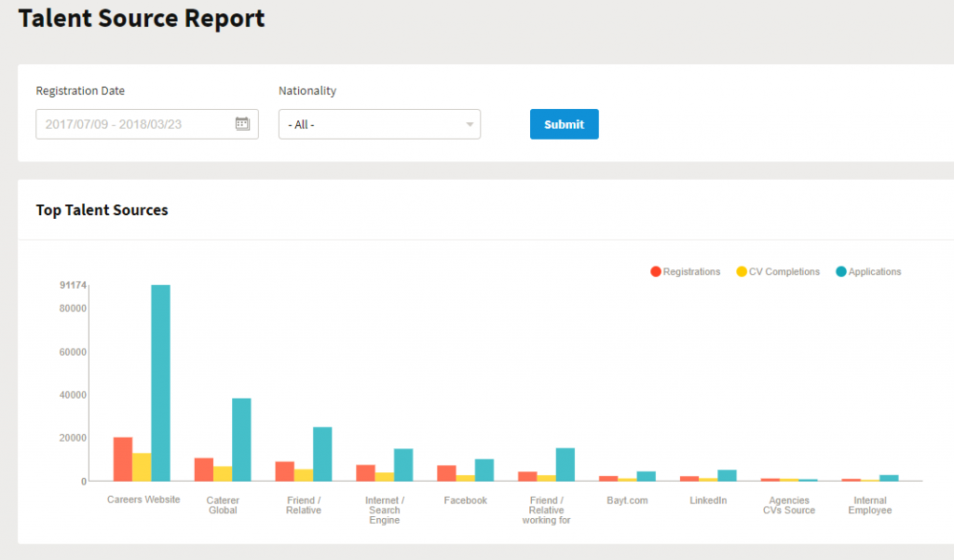The height and width of the screenshot is (560, 954).
Task: Click the Facebook Applications bar
Action: 484,470
